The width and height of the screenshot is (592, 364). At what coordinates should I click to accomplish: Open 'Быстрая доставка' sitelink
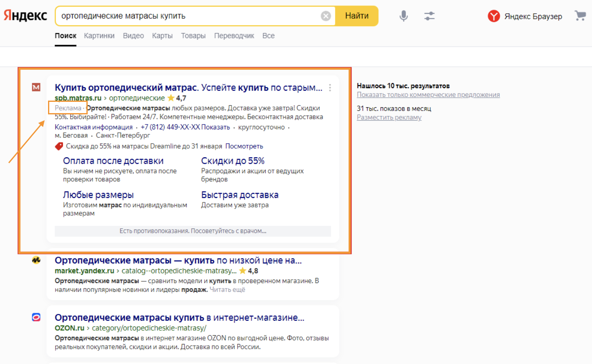pyautogui.click(x=240, y=195)
